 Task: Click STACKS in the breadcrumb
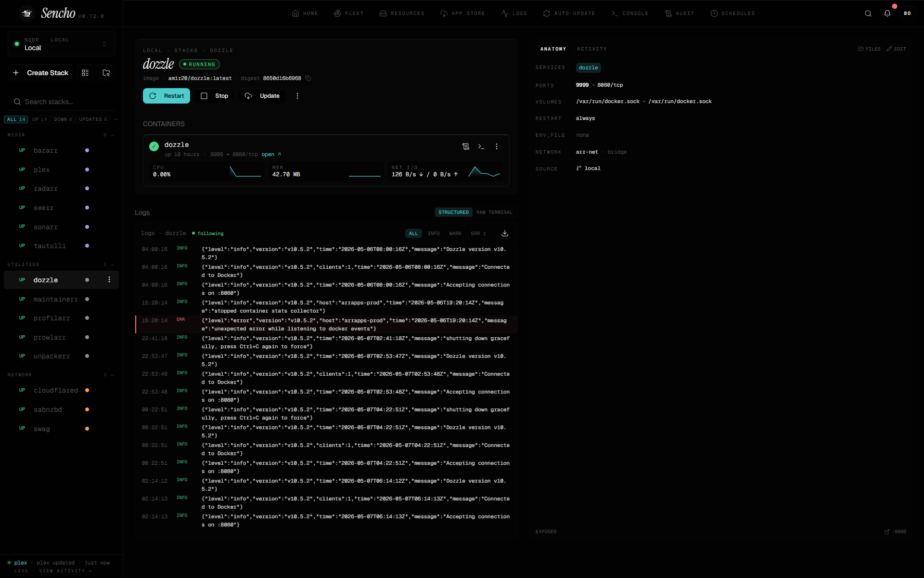186,51
